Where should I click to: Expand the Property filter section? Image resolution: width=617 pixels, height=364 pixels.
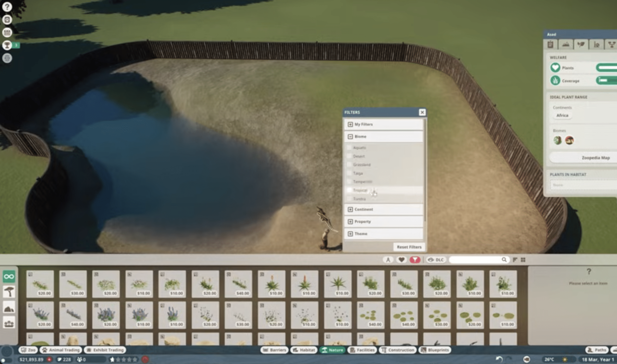383,221
